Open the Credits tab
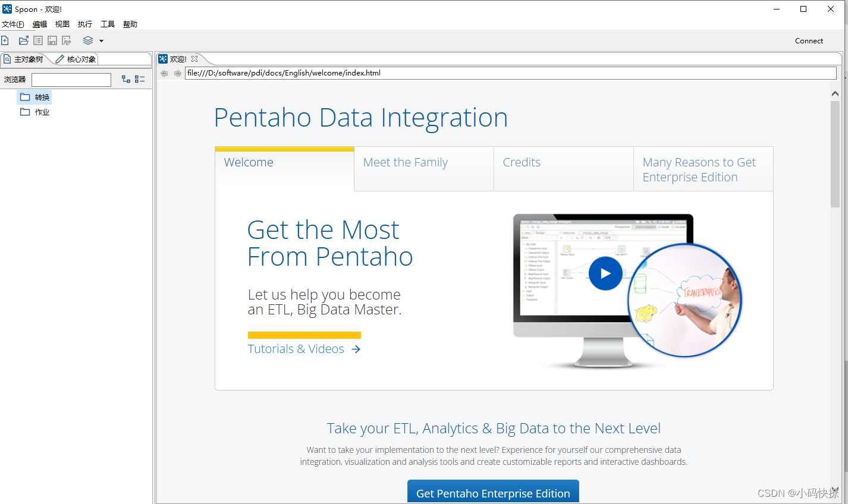The image size is (848, 504). point(564,169)
